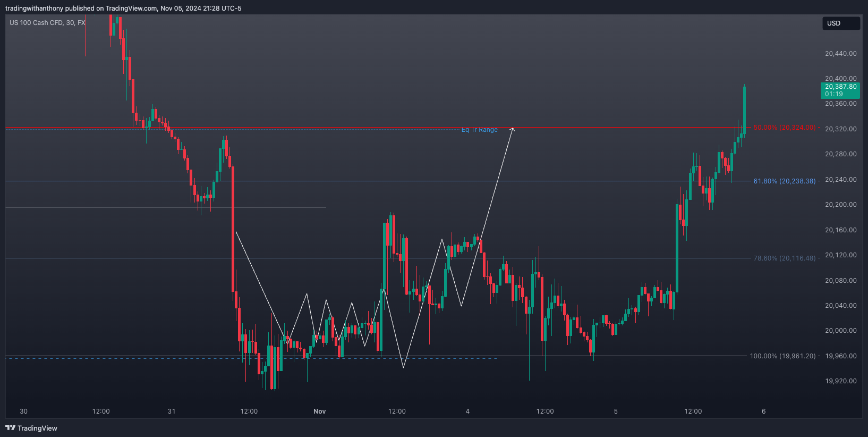Click the 20,360.00 price axis label
The height and width of the screenshot is (437, 868).
click(x=841, y=104)
